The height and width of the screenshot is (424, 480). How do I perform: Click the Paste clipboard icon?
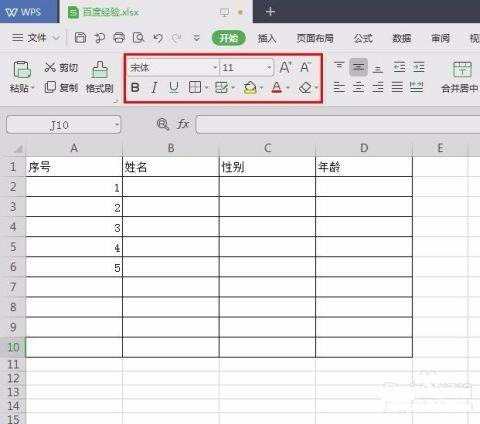click(22, 69)
